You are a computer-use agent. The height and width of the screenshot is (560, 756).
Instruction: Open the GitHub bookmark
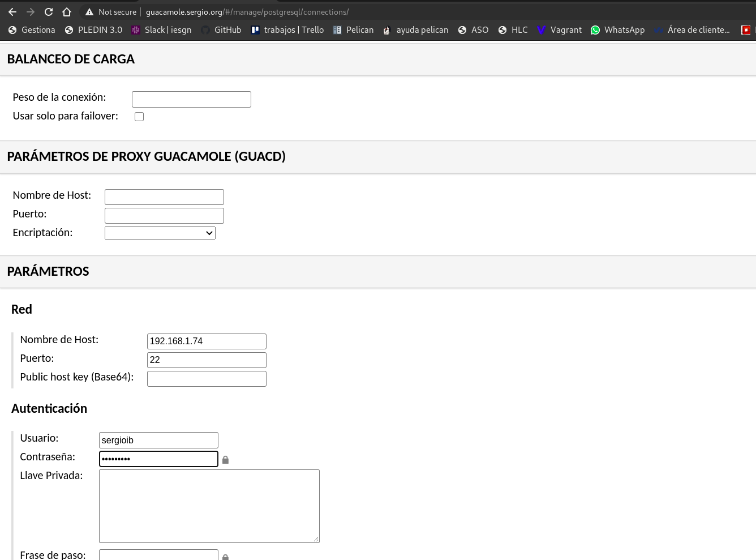[x=221, y=30]
